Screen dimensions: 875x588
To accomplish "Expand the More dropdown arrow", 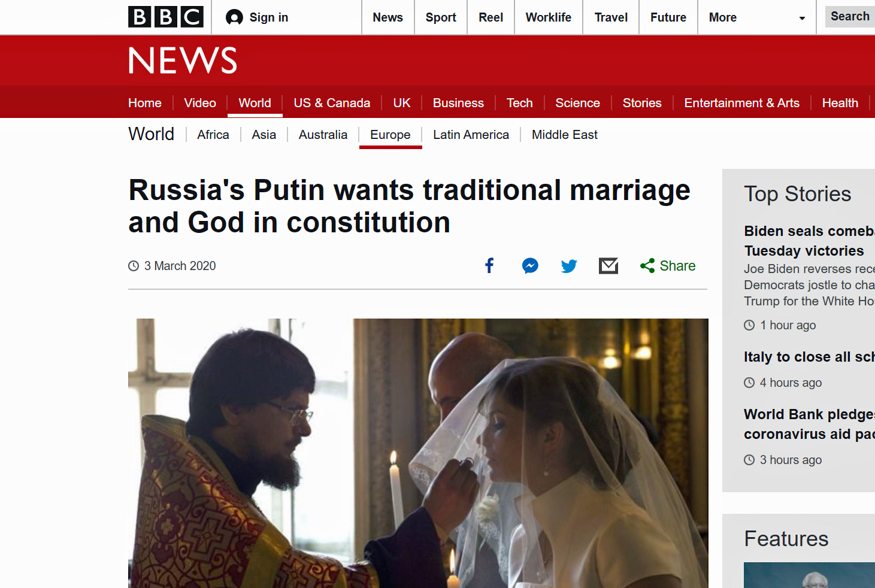I will [802, 18].
